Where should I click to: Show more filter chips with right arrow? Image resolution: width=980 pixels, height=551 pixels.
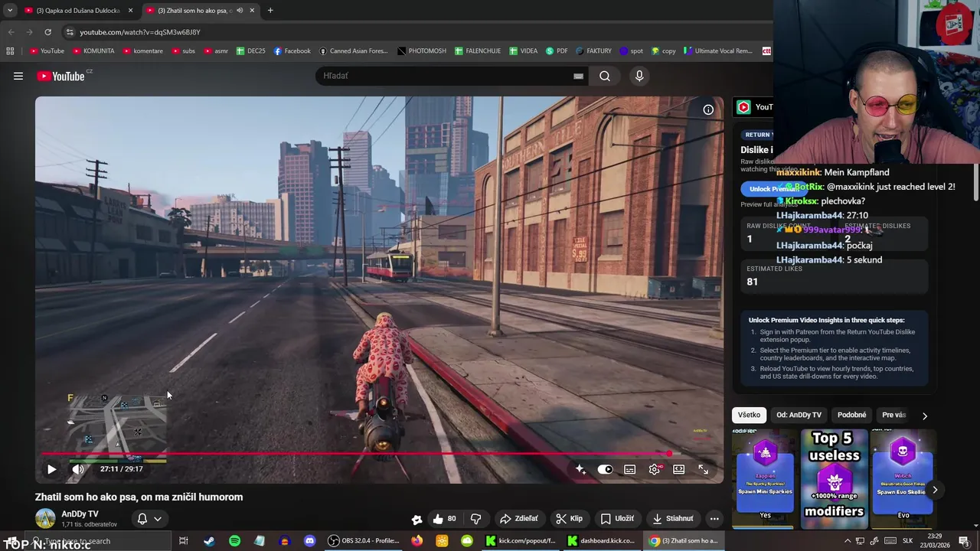click(924, 416)
